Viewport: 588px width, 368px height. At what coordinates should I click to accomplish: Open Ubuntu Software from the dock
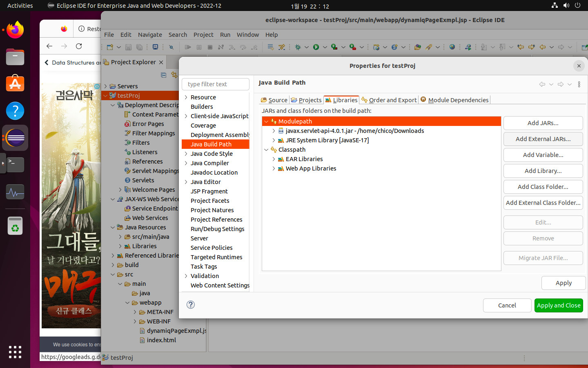pyautogui.click(x=15, y=84)
